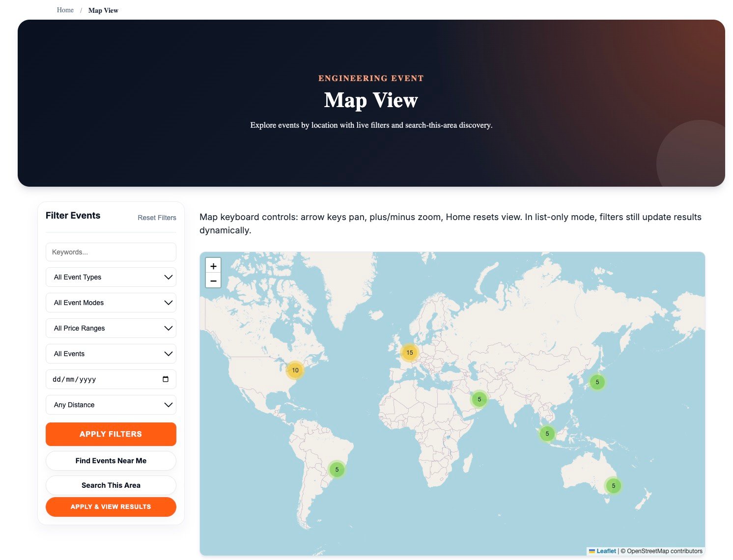Navigate to Home via the breadcrumb
Image resolution: width=733 pixels, height=560 pixels.
point(65,10)
